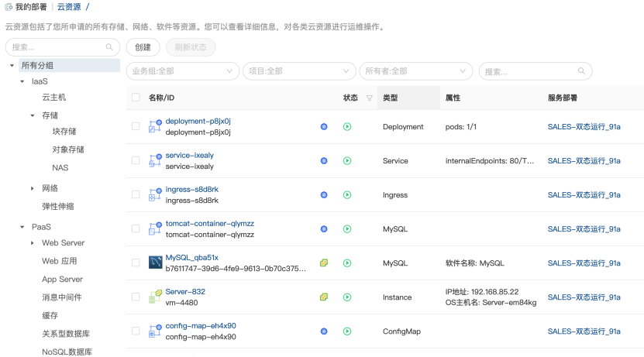Click blue Kubernetes badge in ingress-s8d8rk row
The height and width of the screenshot is (357, 644).
click(x=324, y=195)
